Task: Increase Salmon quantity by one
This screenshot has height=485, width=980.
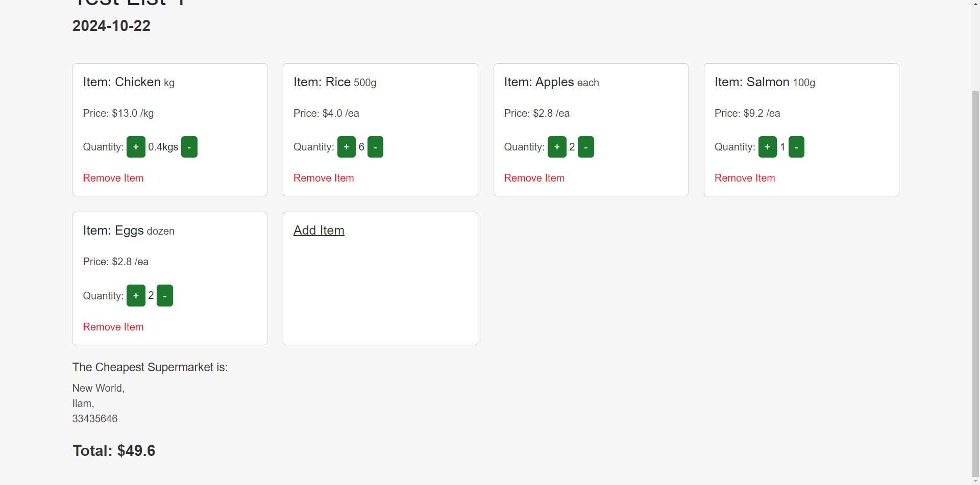Action: [x=767, y=147]
